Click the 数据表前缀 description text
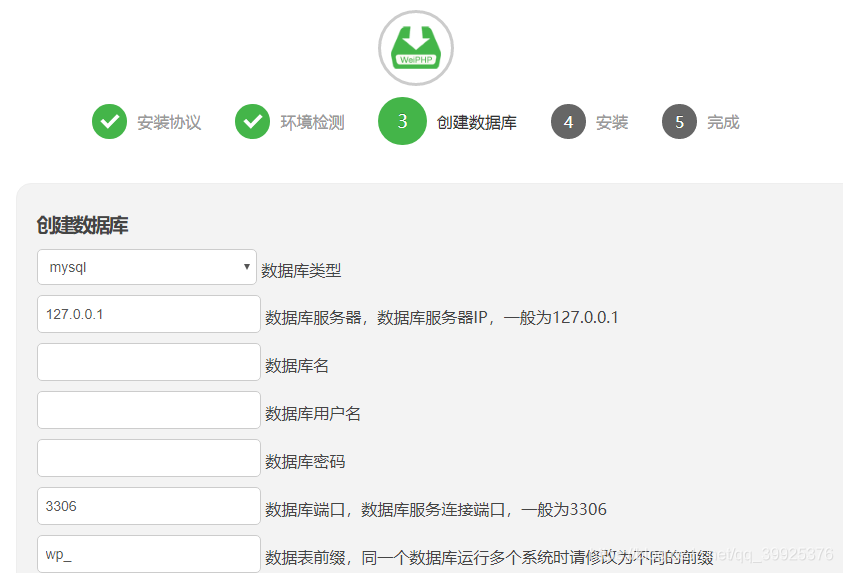843x573 pixels. tap(489, 557)
